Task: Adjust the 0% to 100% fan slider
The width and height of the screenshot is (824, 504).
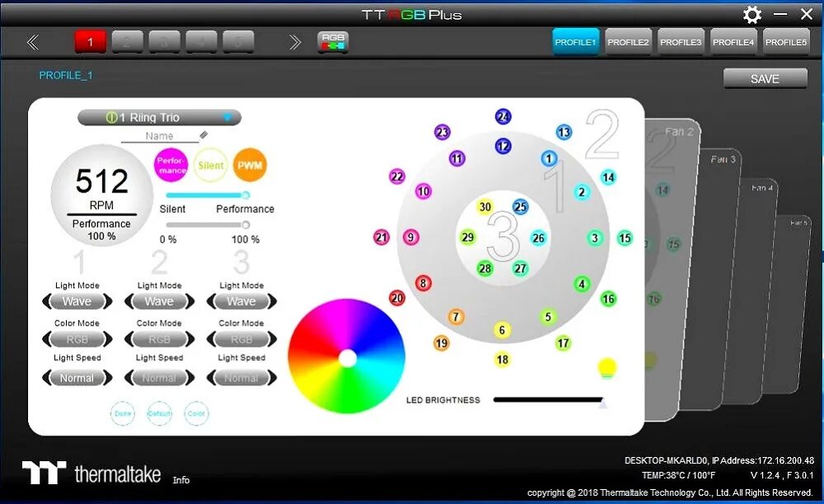Action: [x=208, y=224]
